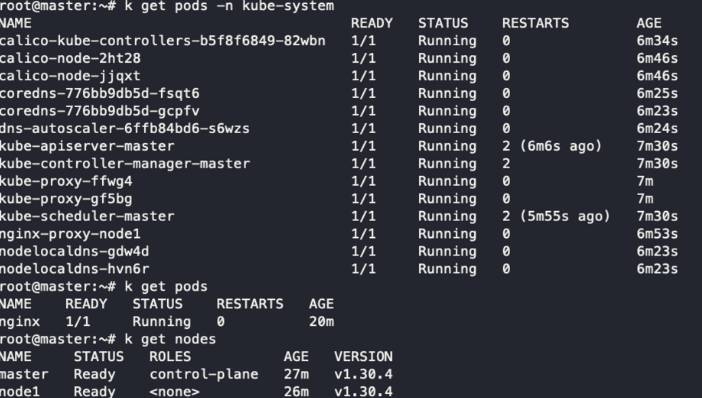
Task: Click the 'k get nodes' command line
Action: [170, 339]
